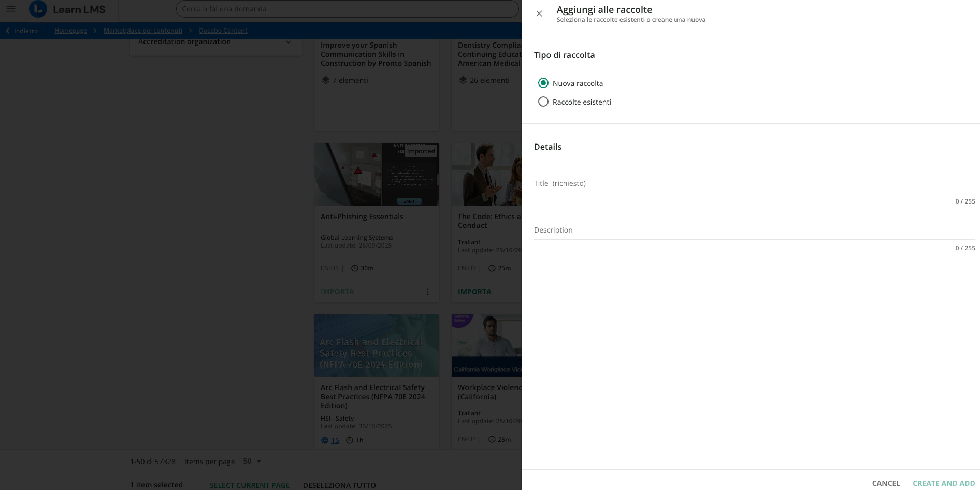
Task: Open three-dot menu on Anti-Phishing Essentials card
Action: click(x=428, y=291)
